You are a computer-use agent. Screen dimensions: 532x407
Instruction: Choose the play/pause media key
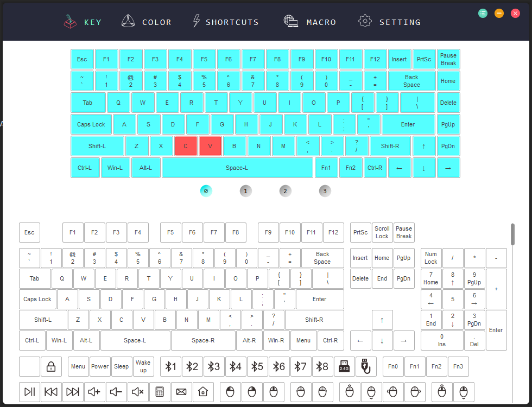click(x=29, y=392)
